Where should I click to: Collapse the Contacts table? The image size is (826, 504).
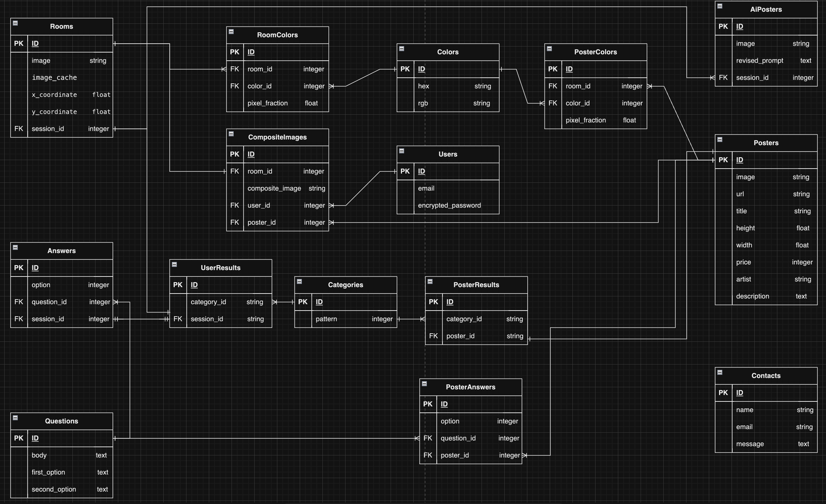(x=720, y=372)
